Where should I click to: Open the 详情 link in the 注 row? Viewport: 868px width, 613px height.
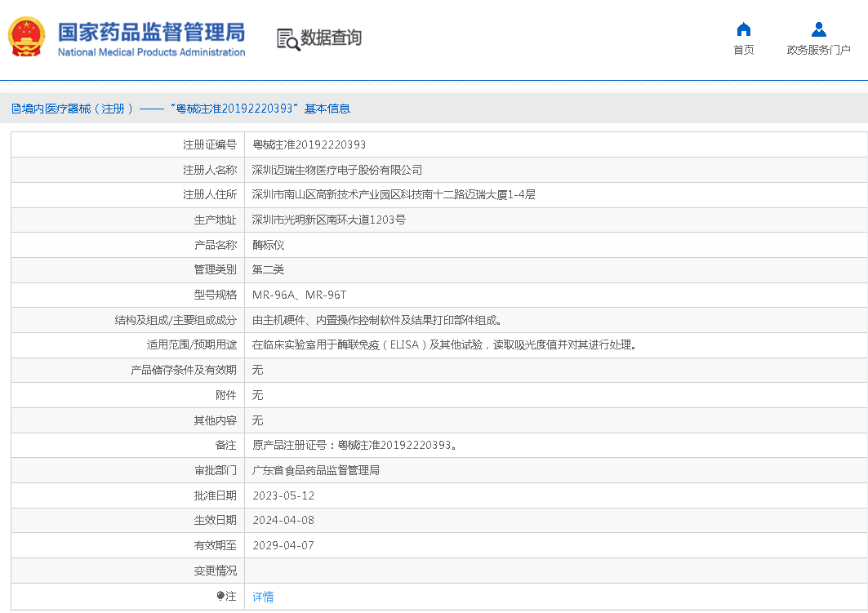(263, 597)
